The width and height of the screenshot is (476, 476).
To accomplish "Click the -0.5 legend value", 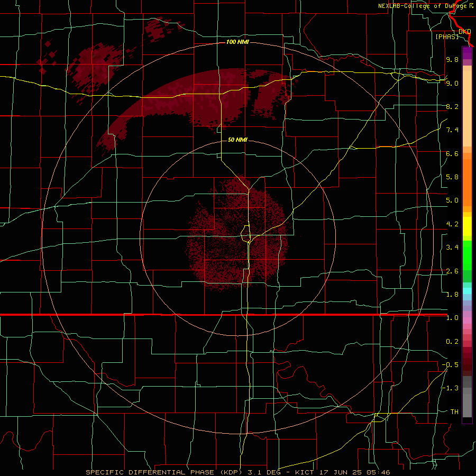I will pyautogui.click(x=450, y=365).
